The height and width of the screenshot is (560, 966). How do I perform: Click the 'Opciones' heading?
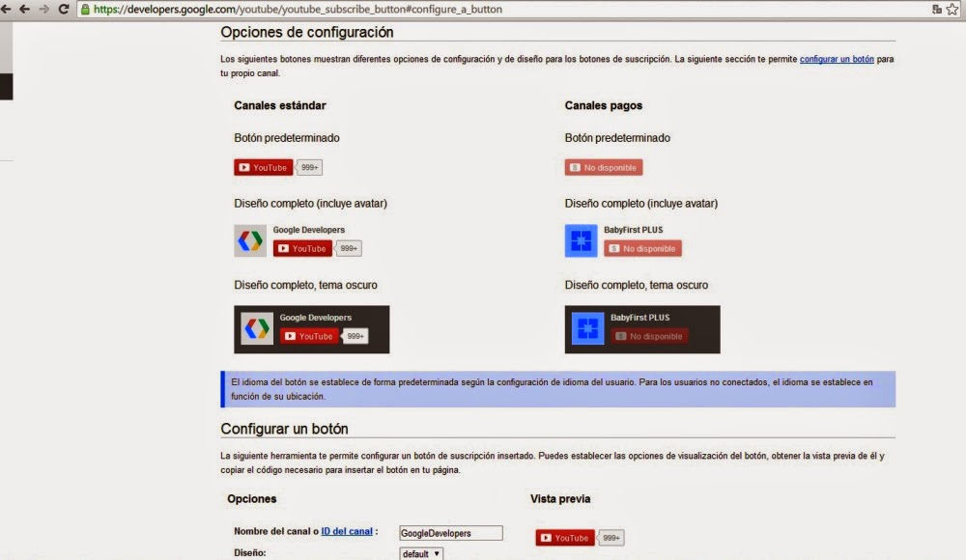point(251,499)
